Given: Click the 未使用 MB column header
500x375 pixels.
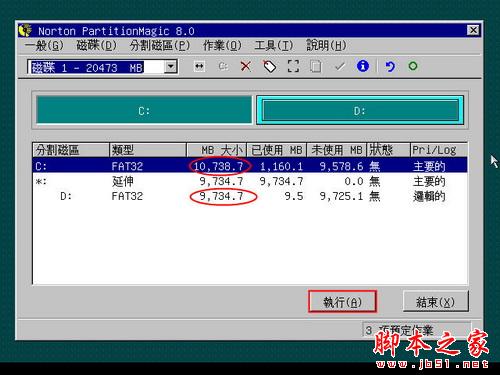Looking at the screenshot, I should point(336,150).
